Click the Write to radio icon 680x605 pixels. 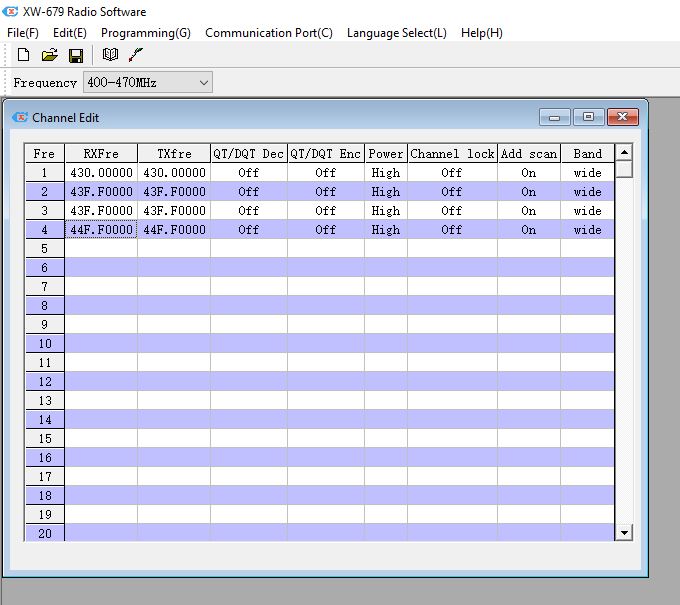(x=136, y=55)
